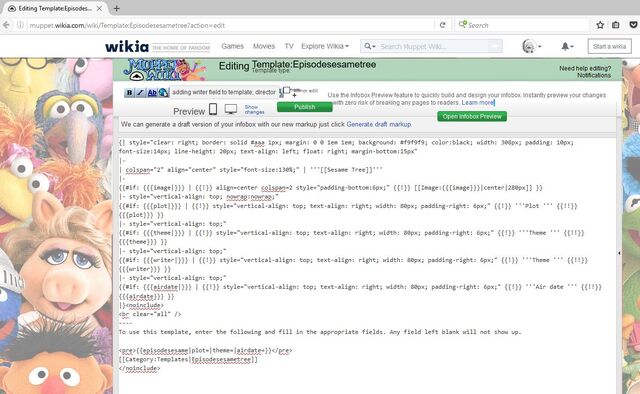
Task: Expand the Explore Wikia menu
Action: 325,46
